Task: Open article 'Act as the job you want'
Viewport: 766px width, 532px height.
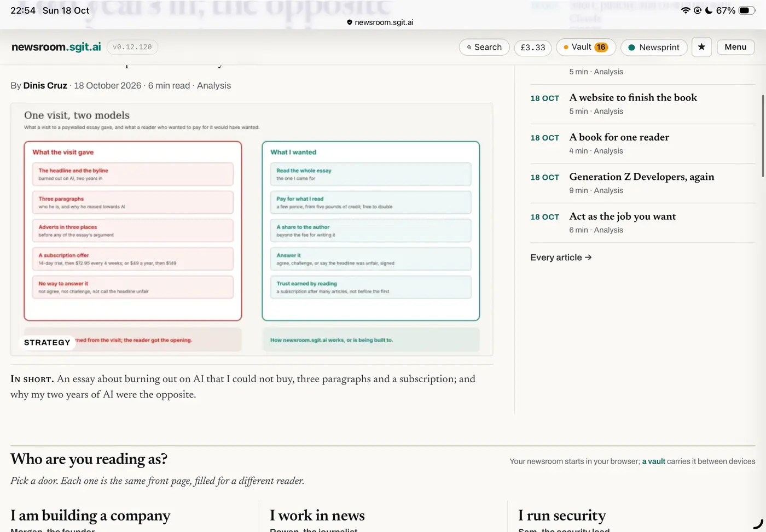Action: [x=623, y=217]
